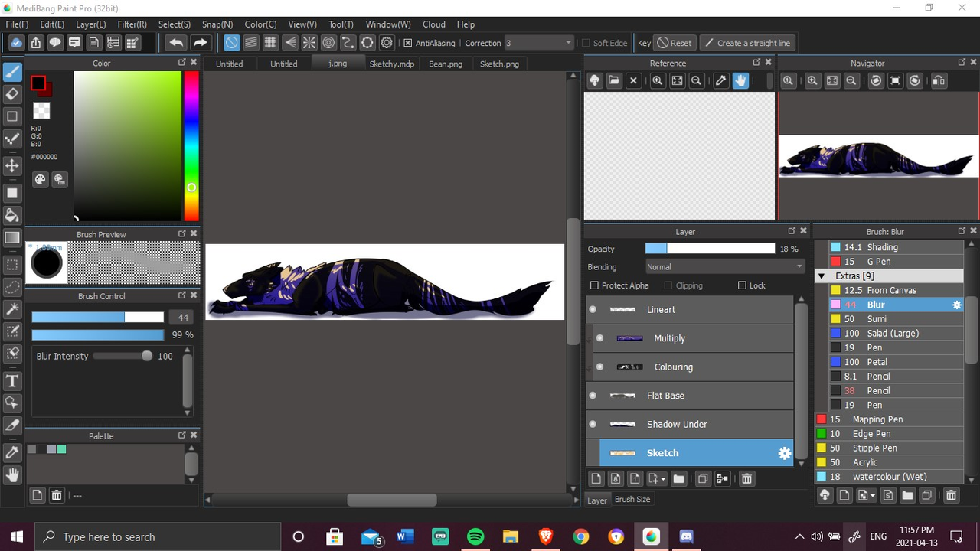Viewport: 980px width, 551px height.
Task: Use the Reference eyedropper icon
Action: [x=720, y=80]
